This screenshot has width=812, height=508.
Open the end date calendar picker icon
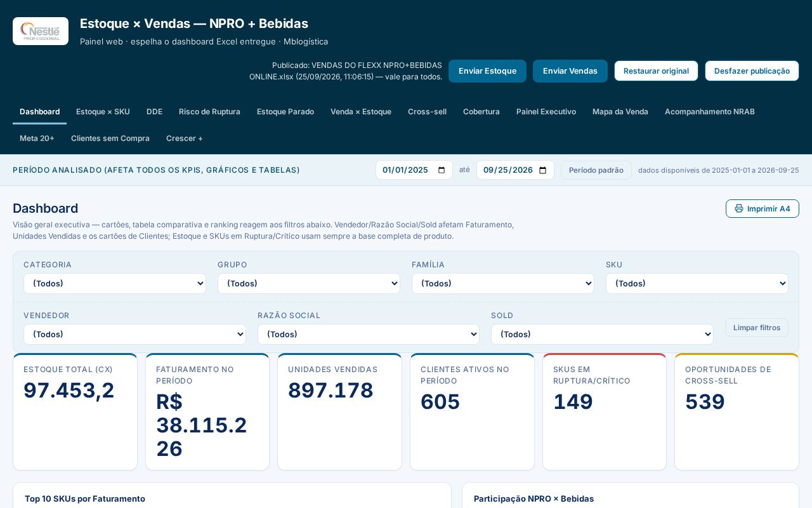click(542, 170)
